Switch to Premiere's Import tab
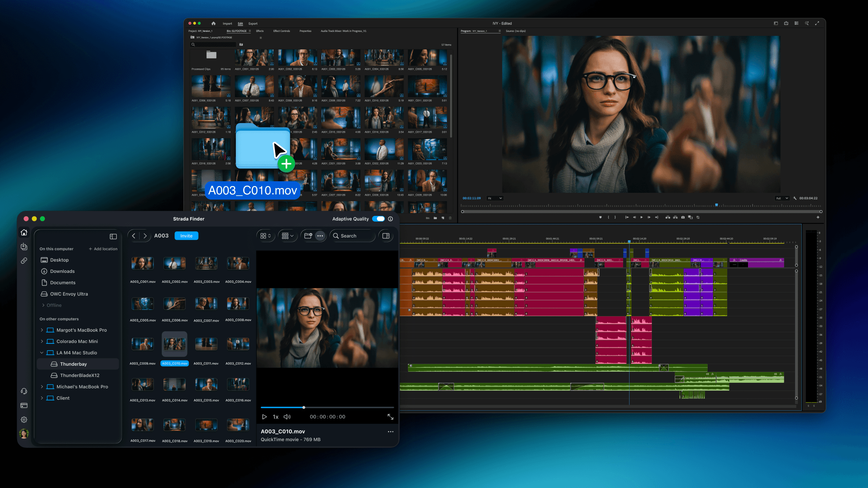This screenshot has height=488, width=868. pos(227,24)
